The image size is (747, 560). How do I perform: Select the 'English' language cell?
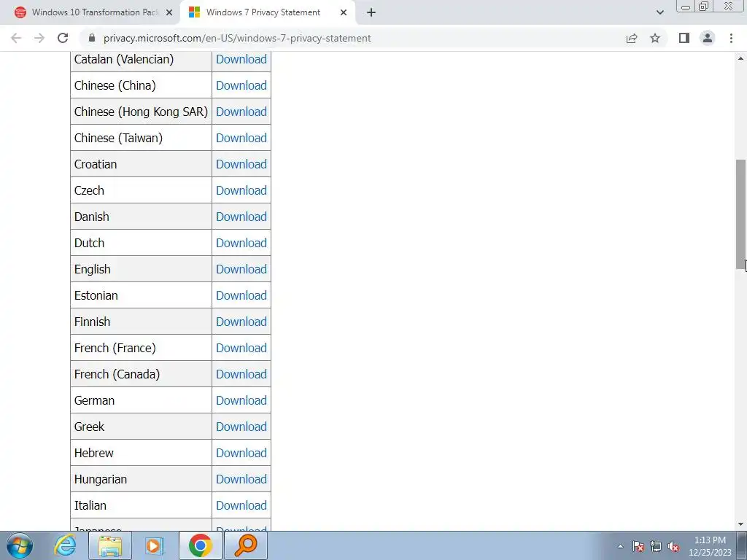click(x=141, y=269)
